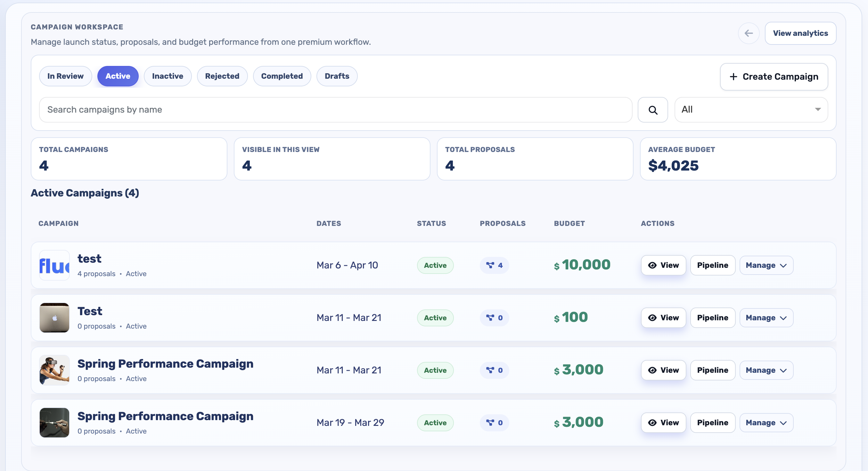This screenshot has width=868, height=471.
Task: Click the proposals icon showing 4 for test
Action: pyautogui.click(x=491, y=265)
